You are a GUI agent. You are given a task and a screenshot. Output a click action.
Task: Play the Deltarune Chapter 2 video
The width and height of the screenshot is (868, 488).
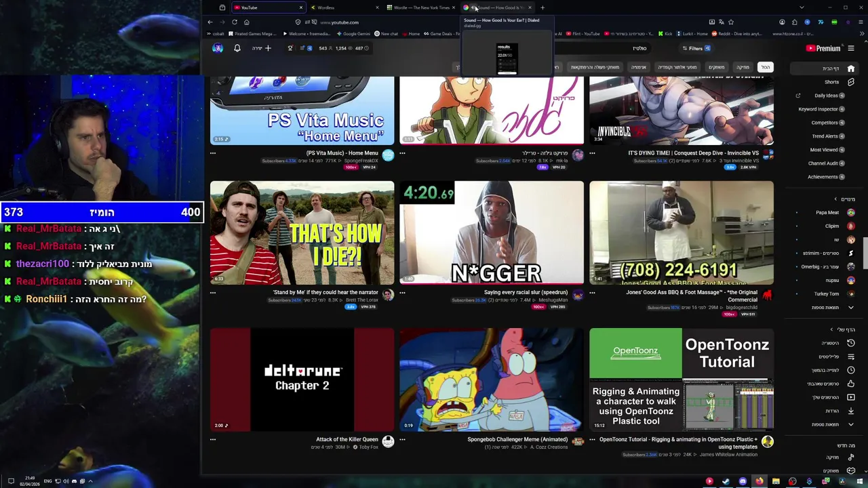point(302,380)
